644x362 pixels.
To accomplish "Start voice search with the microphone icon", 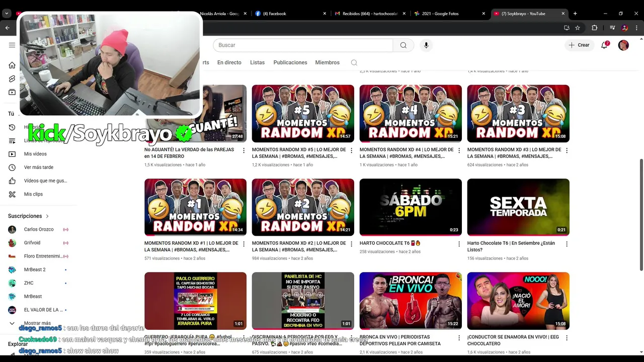I will pyautogui.click(x=426, y=45).
